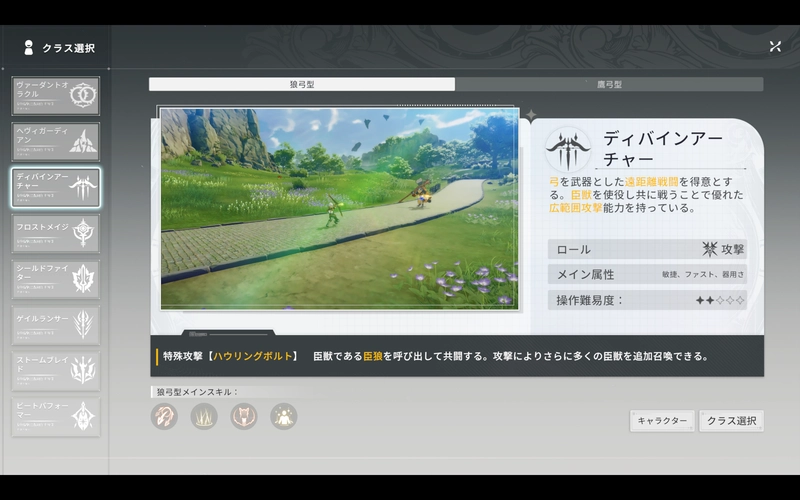Switch to the 鷹弓型 tab
This screenshot has width=800, height=500.
[609, 84]
